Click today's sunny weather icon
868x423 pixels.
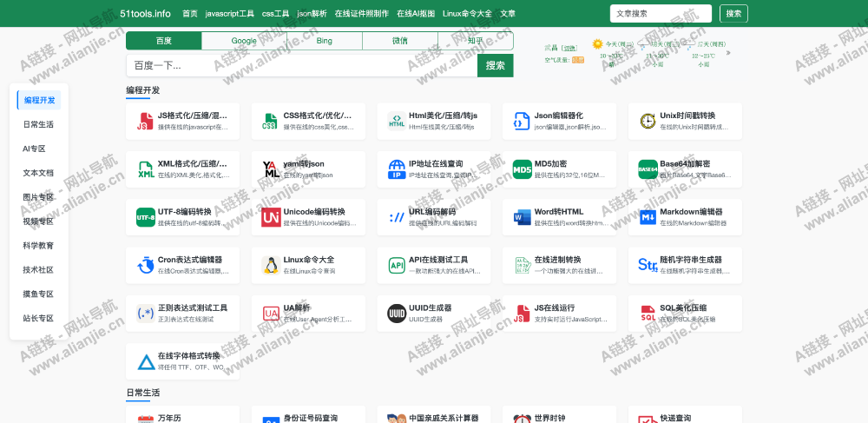pos(597,43)
